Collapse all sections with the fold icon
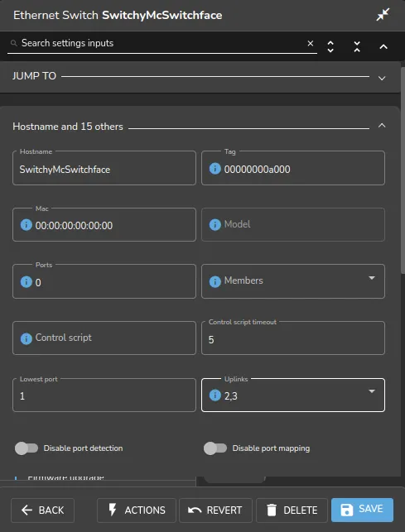 tap(357, 46)
